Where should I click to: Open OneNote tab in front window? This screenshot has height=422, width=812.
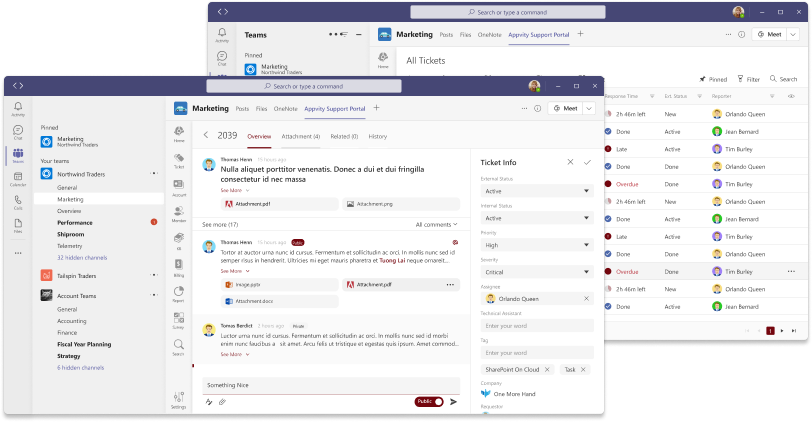pos(286,109)
